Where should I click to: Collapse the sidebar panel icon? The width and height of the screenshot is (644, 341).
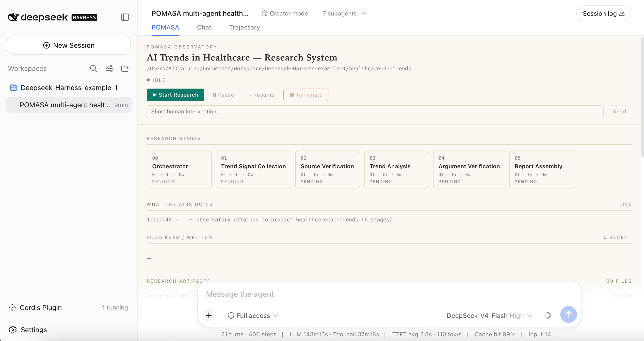coord(125,17)
